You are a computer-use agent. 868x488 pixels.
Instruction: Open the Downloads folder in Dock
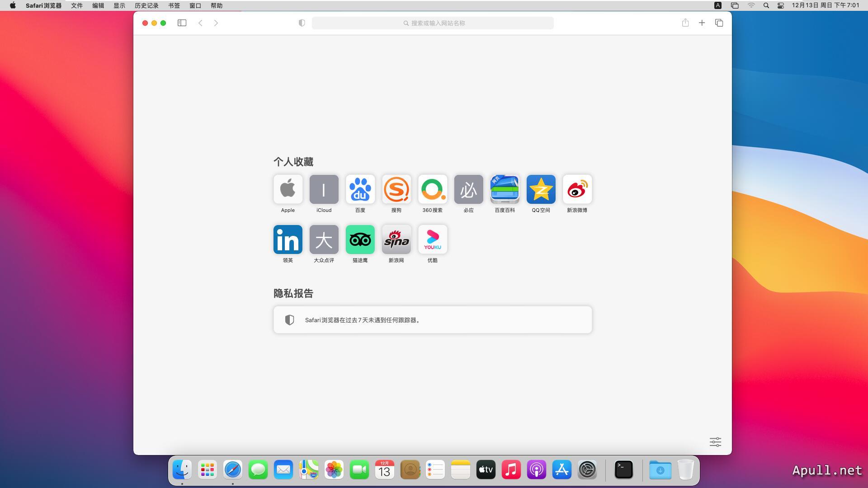point(660,470)
